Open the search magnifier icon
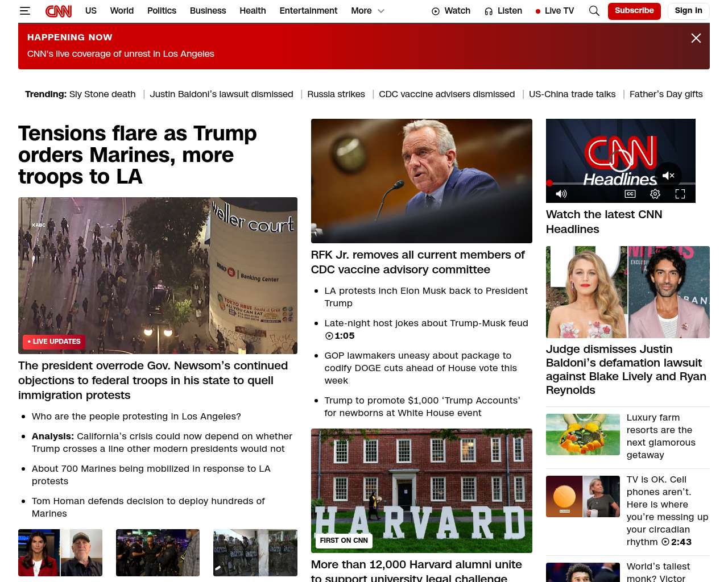 click(594, 11)
